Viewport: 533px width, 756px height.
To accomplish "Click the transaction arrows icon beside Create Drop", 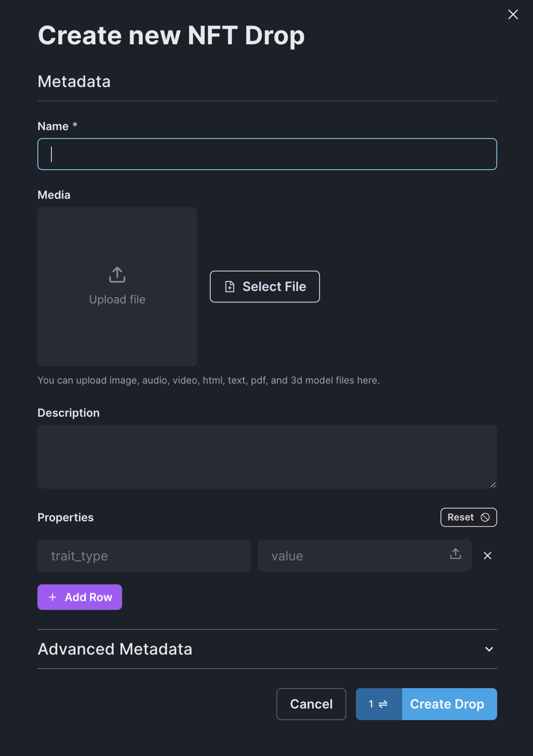I will pyautogui.click(x=383, y=704).
